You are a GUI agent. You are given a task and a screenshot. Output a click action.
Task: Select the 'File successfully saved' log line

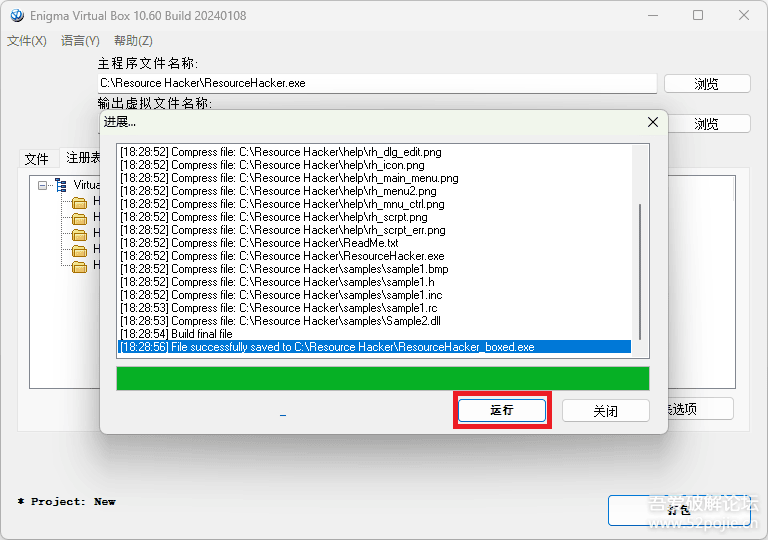(x=375, y=347)
